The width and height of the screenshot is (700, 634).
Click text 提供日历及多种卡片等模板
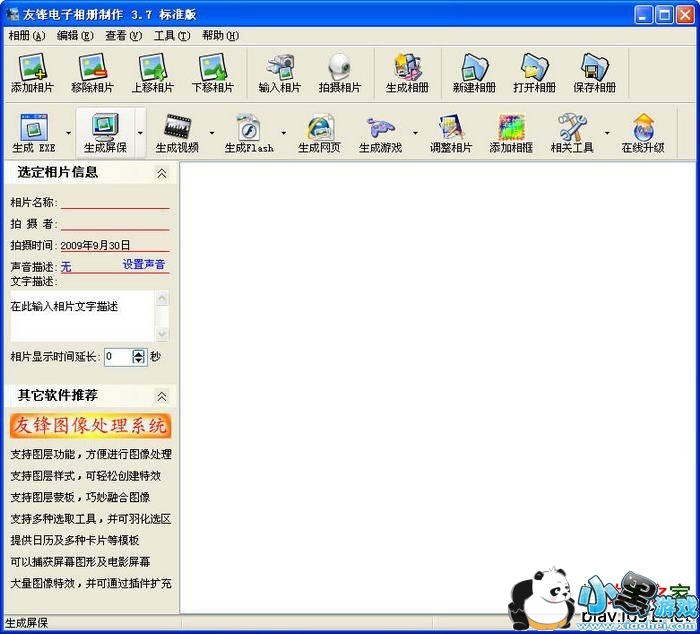(75, 540)
